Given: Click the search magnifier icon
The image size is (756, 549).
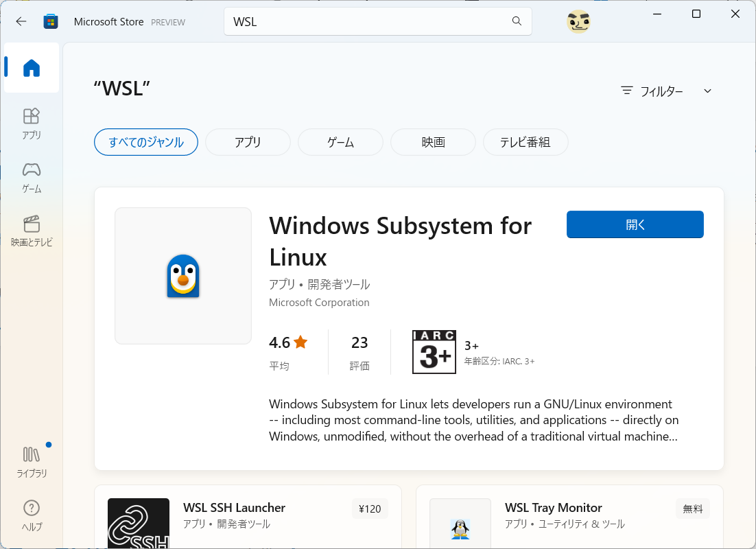Looking at the screenshot, I should tap(516, 21).
